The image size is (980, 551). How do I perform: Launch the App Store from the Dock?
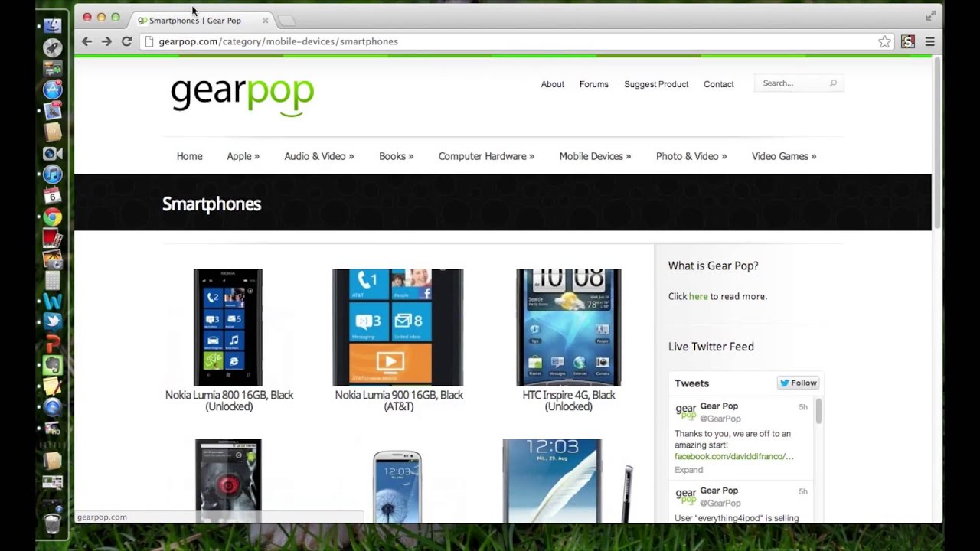point(52,90)
